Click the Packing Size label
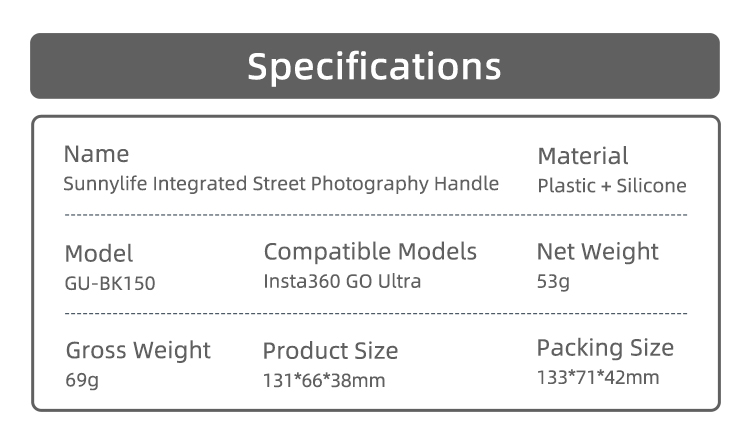The image size is (750, 439). point(605,348)
